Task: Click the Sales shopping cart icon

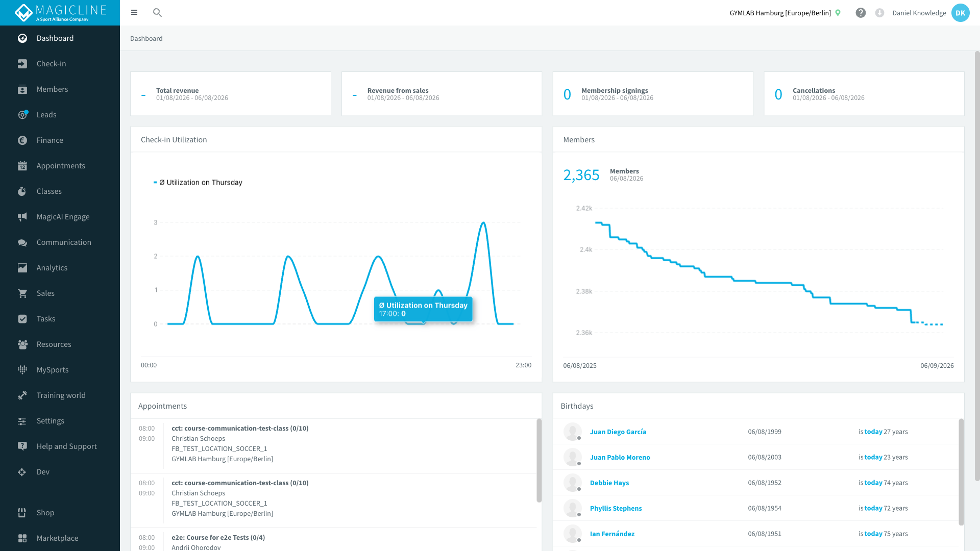Action: click(x=22, y=293)
